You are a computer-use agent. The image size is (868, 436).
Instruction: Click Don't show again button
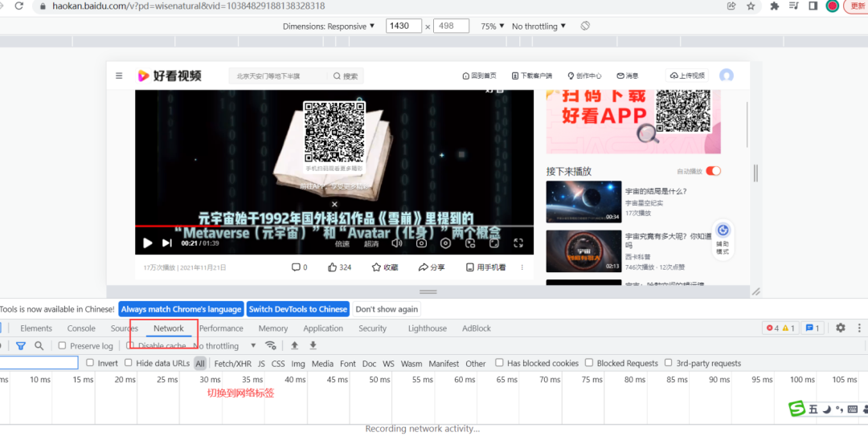coord(387,309)
